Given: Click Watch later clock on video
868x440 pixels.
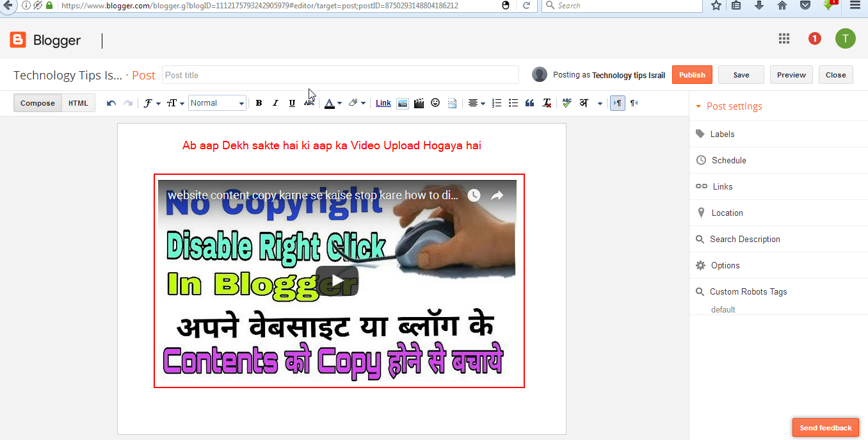Looking at the screenshot, I should (474, 195).
